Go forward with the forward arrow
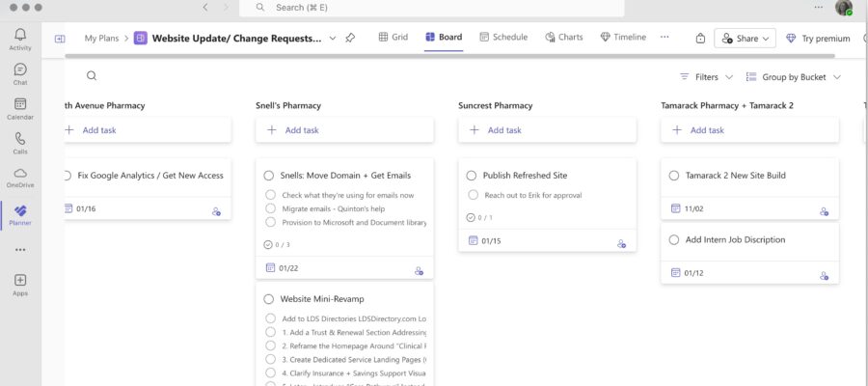Viewport: 868px width, 386px height. point(226,7)
